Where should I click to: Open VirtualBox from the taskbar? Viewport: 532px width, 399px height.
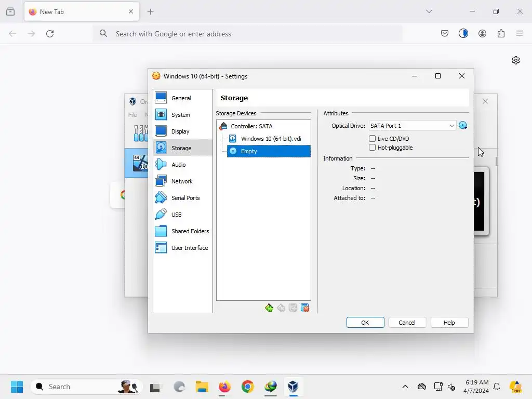293,387
